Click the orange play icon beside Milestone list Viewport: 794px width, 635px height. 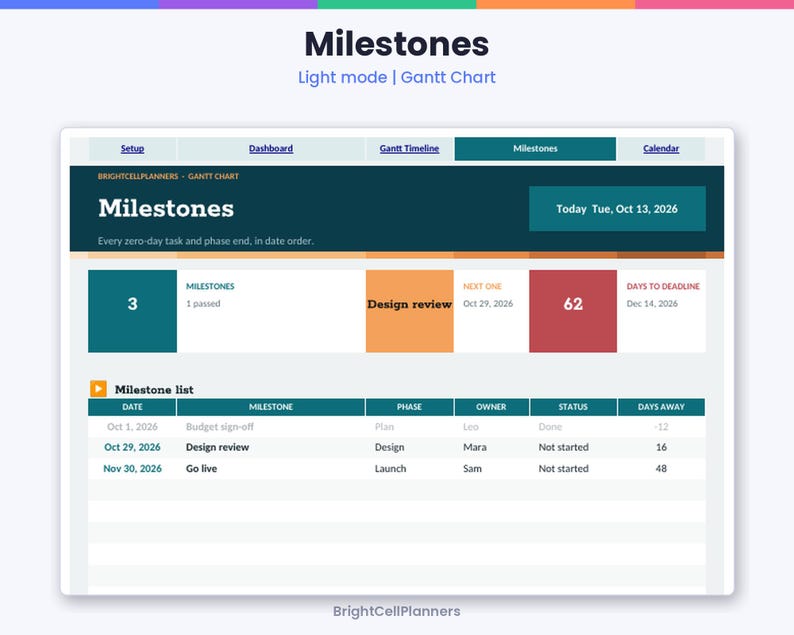98,388
